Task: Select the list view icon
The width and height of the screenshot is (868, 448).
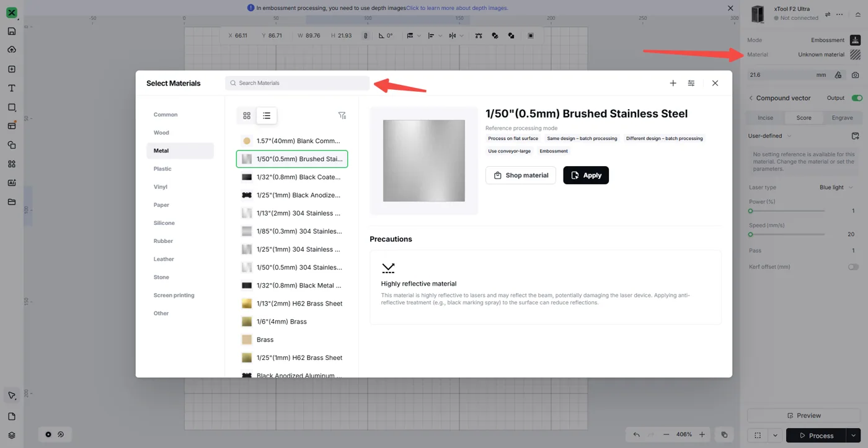Action: [x=267, y=116]
